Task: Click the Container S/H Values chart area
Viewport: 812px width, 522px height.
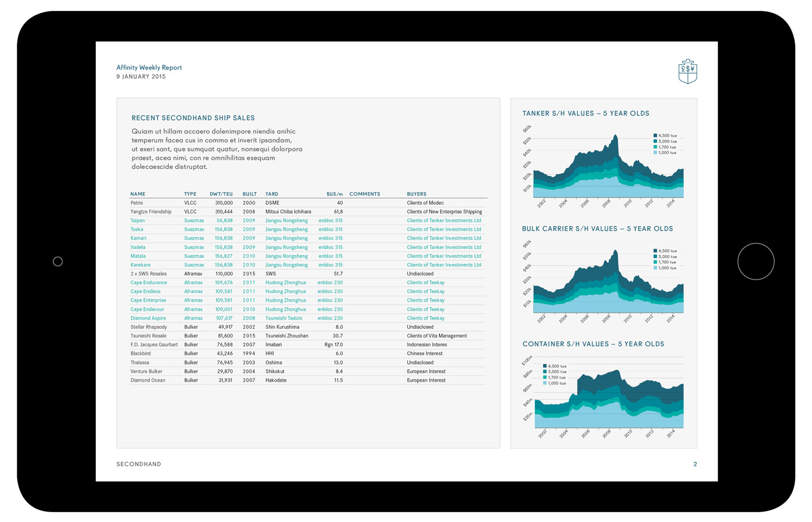Action: tap(608, 400)
